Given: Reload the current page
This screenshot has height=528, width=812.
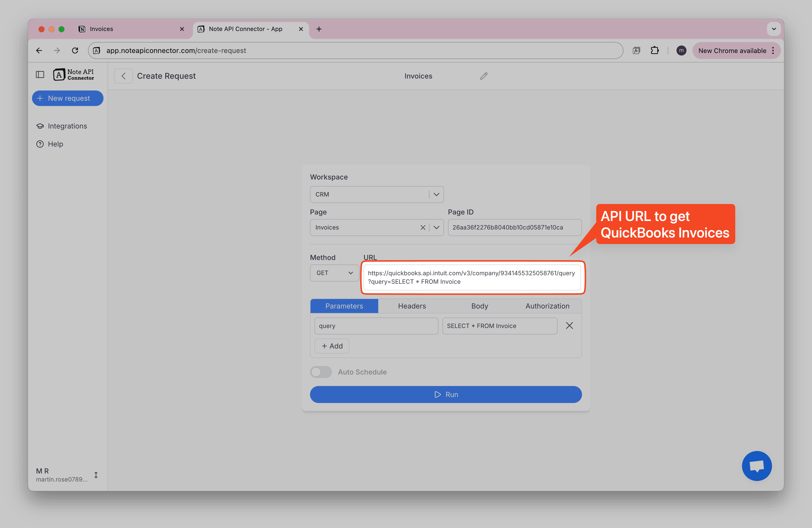Looking at the screenshot, I should coord(75,50).
